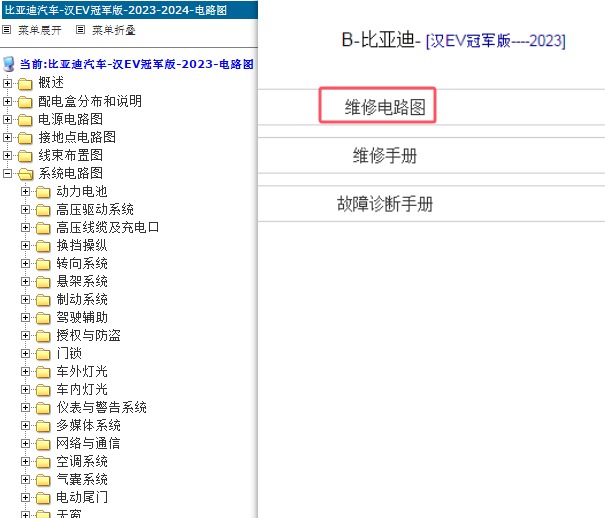This screenshot has width=605, height=518.
Task: Click the open folder icon for 系统电路图
Action: pyautogui.click(x=25, y=174)
